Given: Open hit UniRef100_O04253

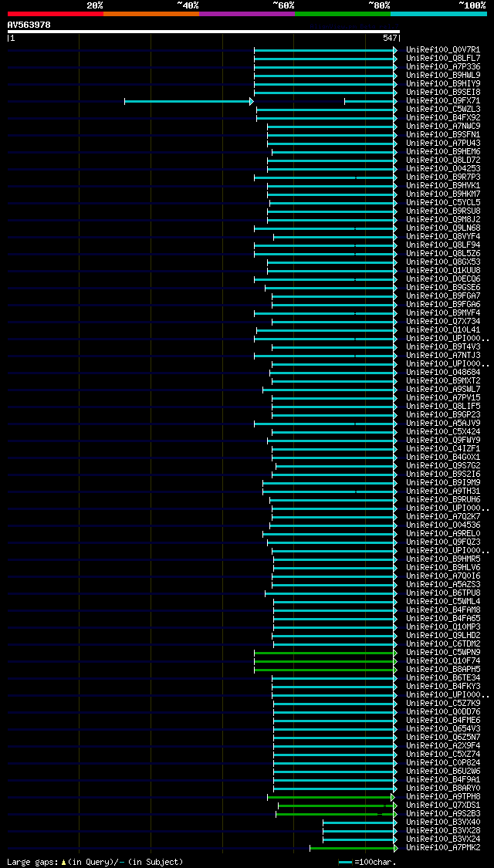Looking at the screenshot, I should (443, 169).
